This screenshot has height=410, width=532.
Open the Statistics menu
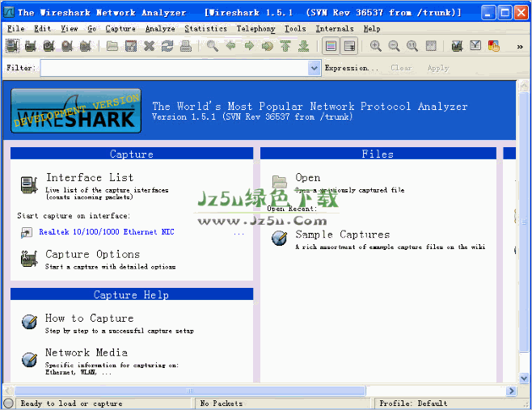tap(205, 28)
